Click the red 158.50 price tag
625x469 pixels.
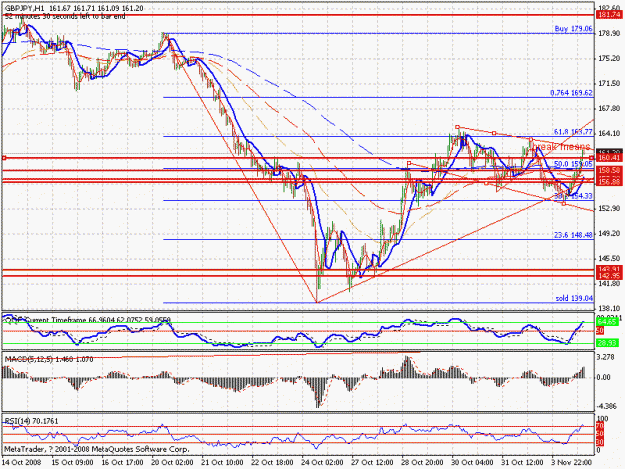point(609,170)
